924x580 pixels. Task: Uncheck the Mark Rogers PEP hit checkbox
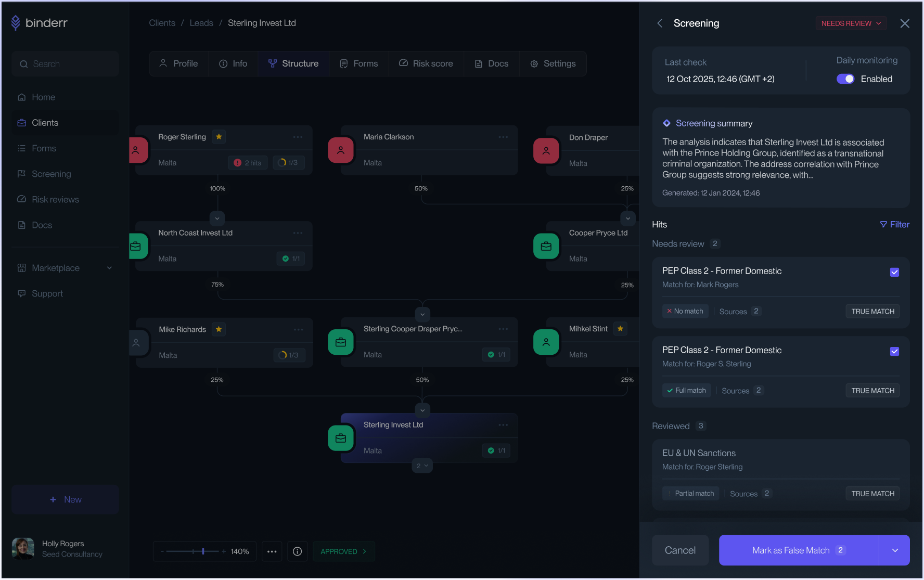pyautogui.click(x=894, y=272)
